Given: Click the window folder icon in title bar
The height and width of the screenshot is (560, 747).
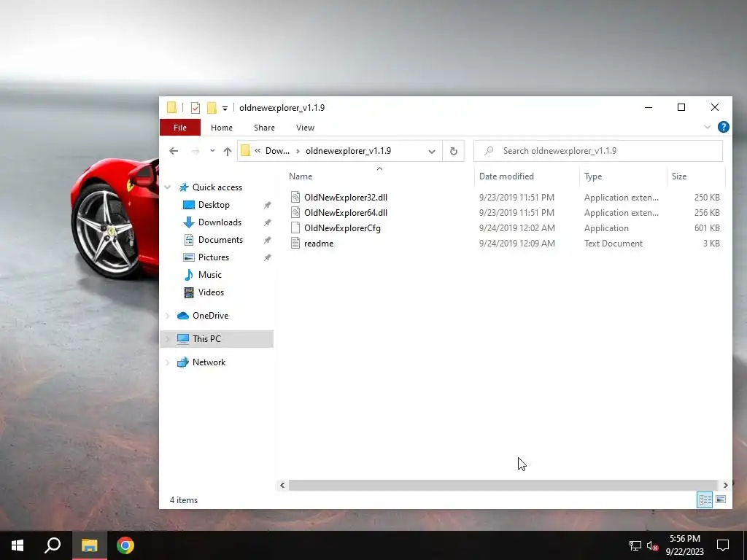Looking at the screenshot, I should pos(171,108).
